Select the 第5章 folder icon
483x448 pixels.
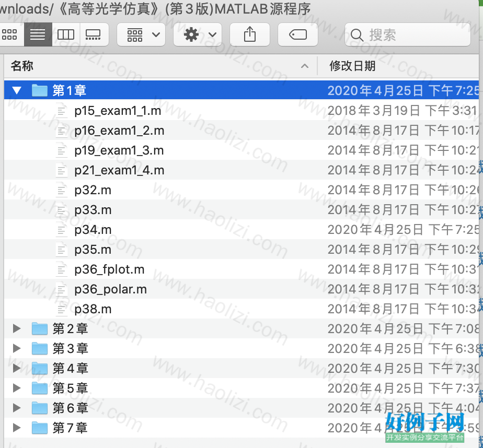point(39,387)
